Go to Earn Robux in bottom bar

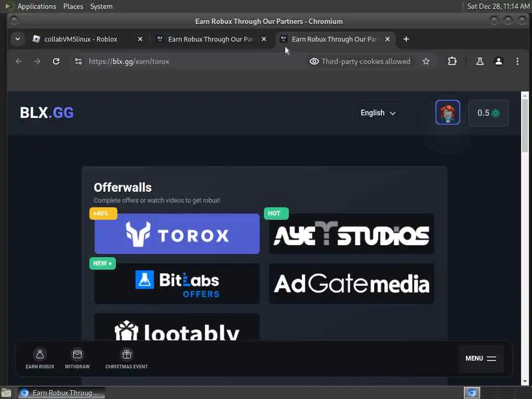coord(39,358)
